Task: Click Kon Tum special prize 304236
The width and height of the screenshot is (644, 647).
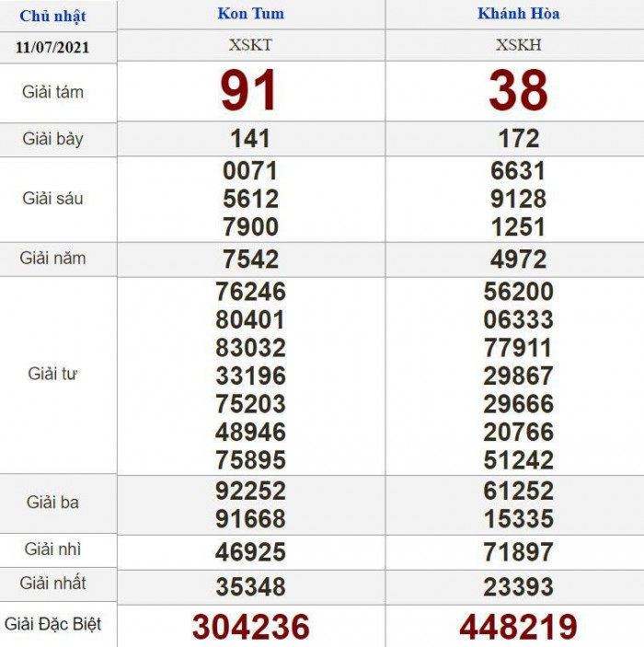Action: pyautogui.click(x=250, y=627)
